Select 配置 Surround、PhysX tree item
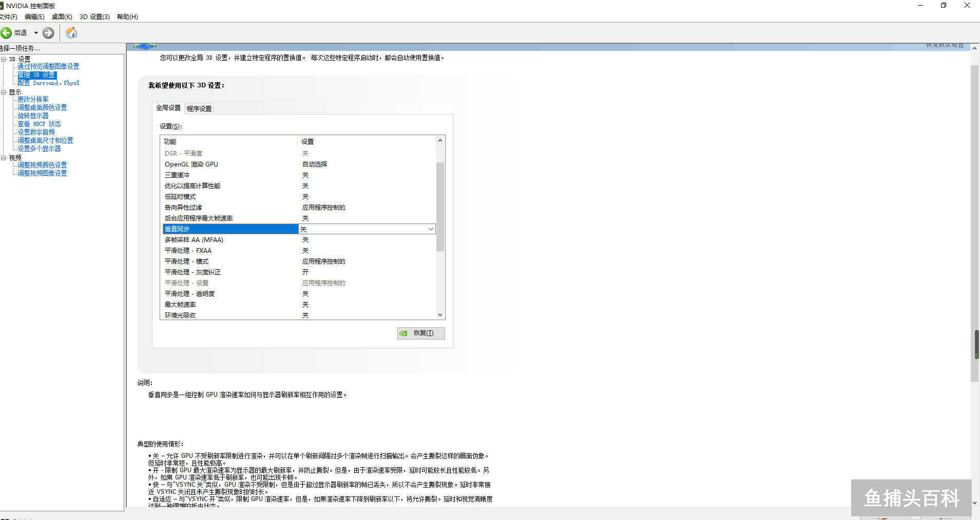 pos(48,83)
